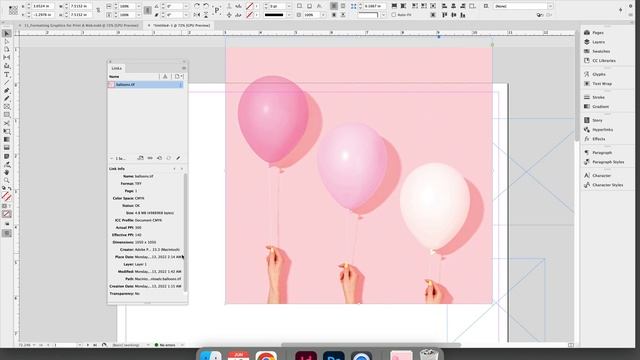
Task: Open the rotation angle dropdown
Action: [186, 6]
